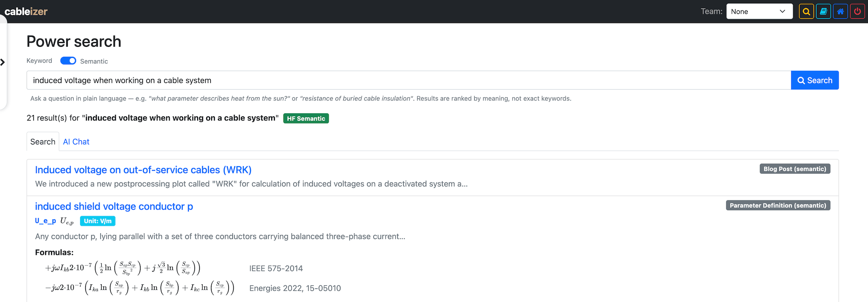Viewport: 868px width, 302px height.
Task: Focus the power search query field
Action: tap(409, 80)
